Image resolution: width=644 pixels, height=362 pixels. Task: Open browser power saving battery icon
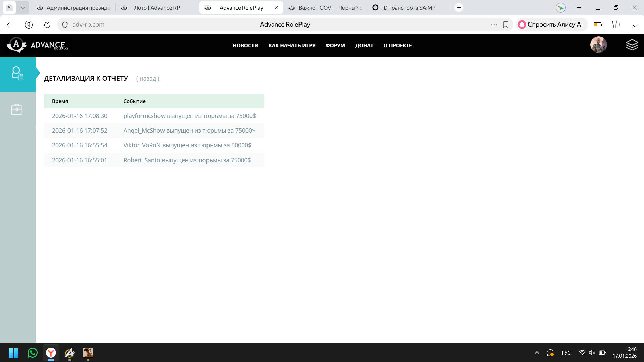point(598,25)
